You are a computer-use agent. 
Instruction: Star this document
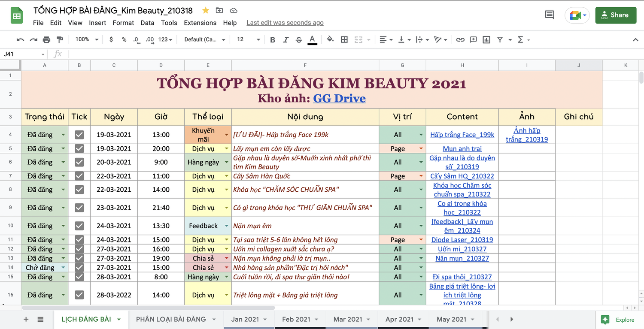pyautogui.click(x=206, y=10)
